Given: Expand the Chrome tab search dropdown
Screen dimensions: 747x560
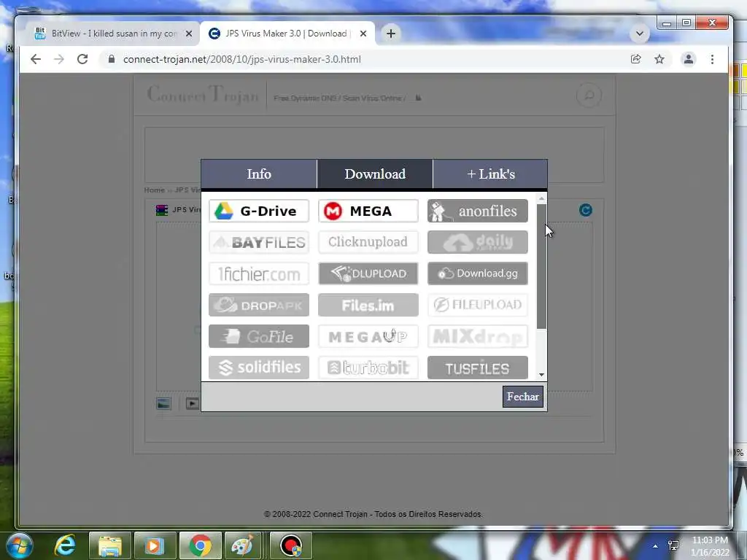Looking at the screenshot, I should point(639,34).
